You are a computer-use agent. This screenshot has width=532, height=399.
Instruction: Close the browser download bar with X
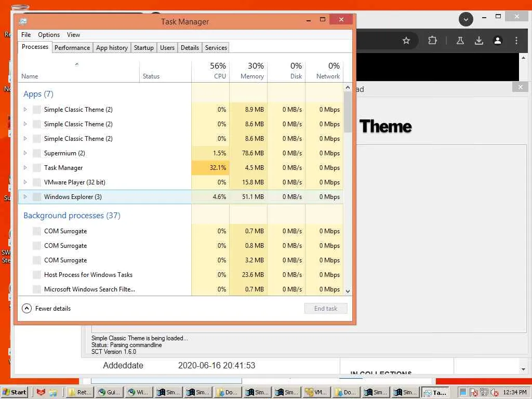(520, 87)
